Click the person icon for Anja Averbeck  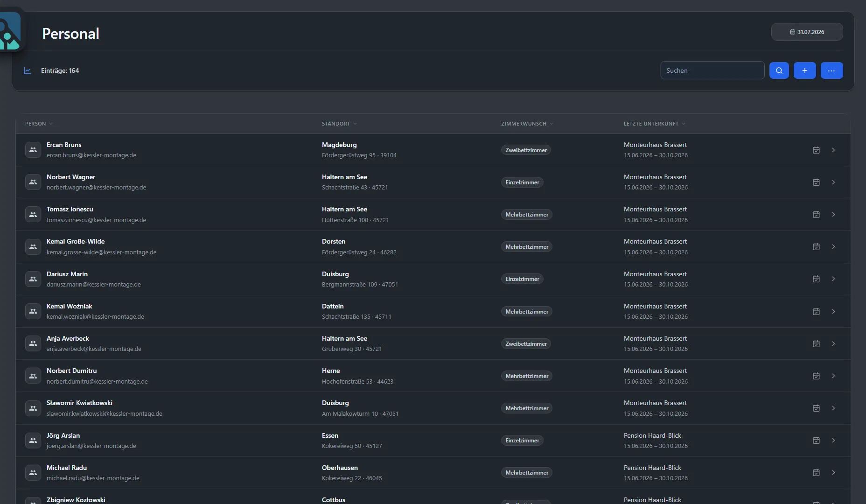pyautogui.click(x=33, y=343)
